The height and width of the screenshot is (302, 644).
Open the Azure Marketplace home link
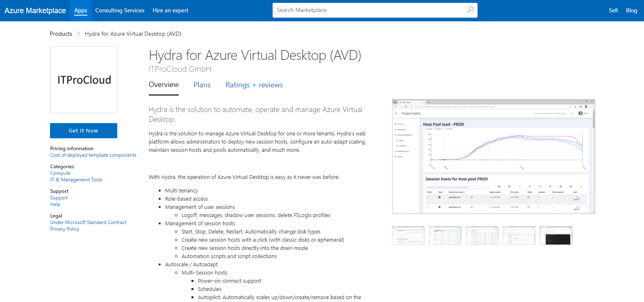[x=35, y=11]
